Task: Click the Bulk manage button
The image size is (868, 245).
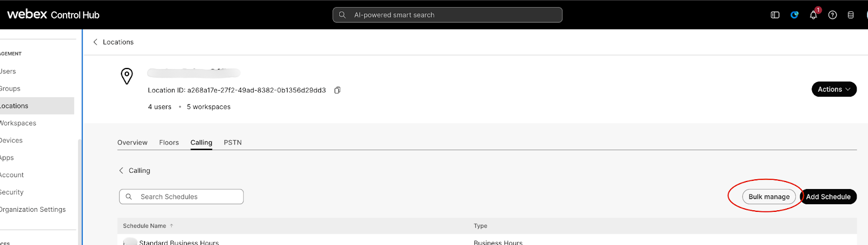Action: click(x=769, y=197)
